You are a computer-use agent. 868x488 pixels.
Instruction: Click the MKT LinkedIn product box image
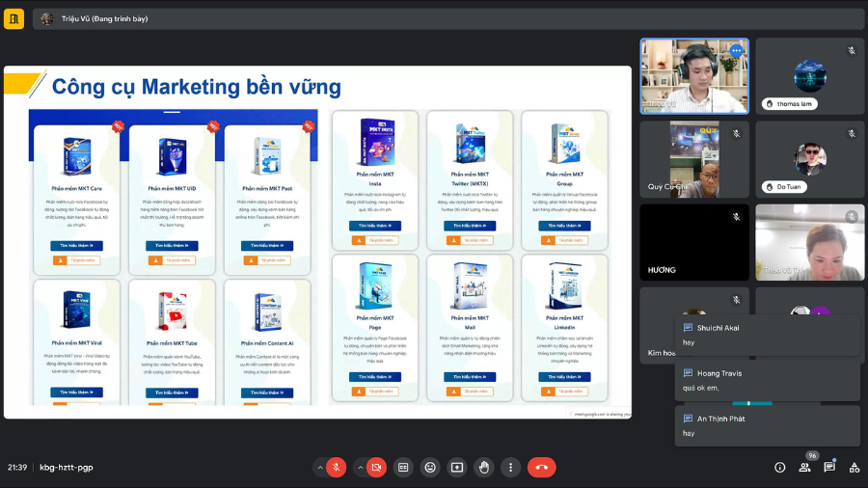pyautogui.click(x=564, y=286)
